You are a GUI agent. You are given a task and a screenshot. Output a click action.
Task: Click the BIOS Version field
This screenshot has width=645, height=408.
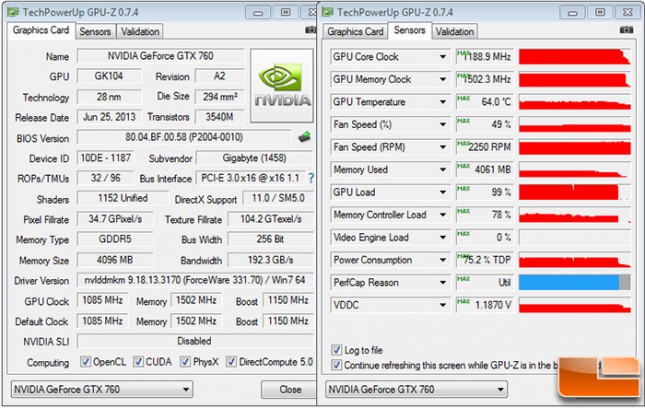pos(184,137)
